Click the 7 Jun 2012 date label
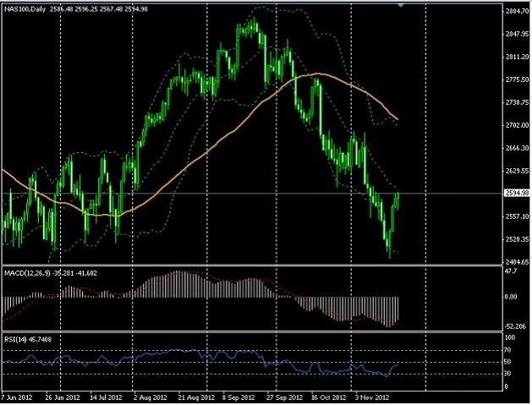This screenshot has height=405, width=532. 17,397
